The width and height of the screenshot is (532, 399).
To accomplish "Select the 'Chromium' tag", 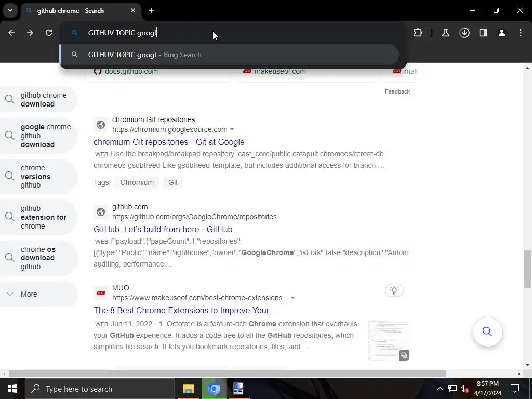I will click(x=137, y=182).
